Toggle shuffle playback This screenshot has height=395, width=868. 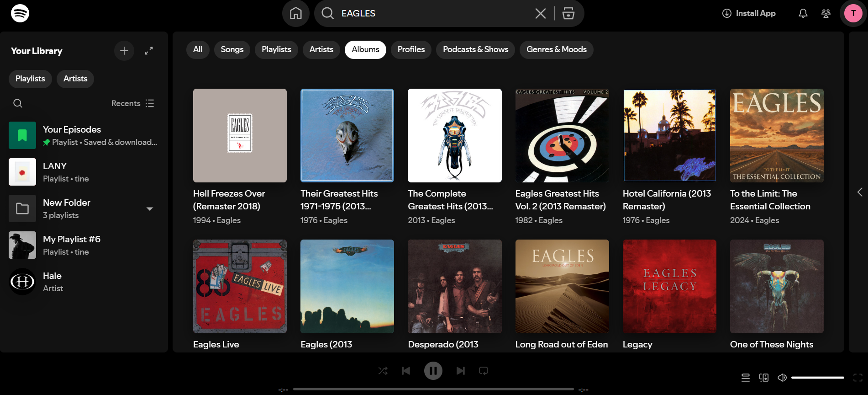383,371
